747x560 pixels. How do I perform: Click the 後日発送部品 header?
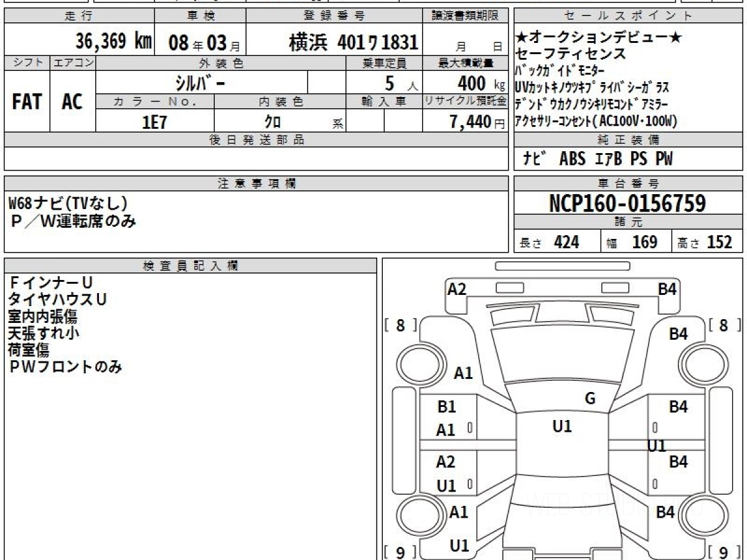pos(256,140)
